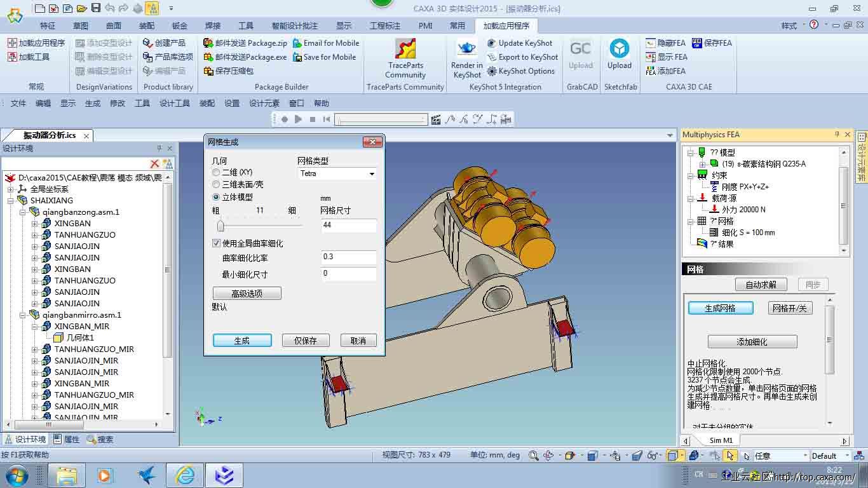Screen dimensions: 868x488
Task: Open the Default dropdown in status bar
Action: (831, 456)
